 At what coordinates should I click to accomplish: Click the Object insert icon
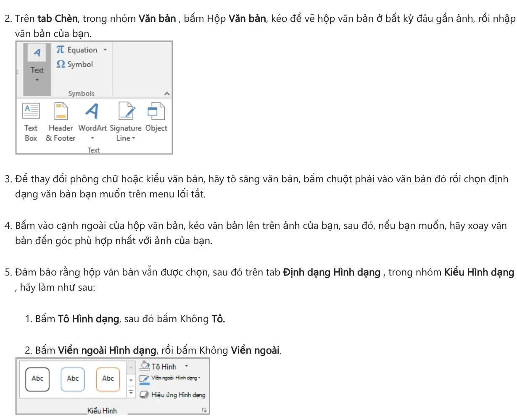(156, 111)
